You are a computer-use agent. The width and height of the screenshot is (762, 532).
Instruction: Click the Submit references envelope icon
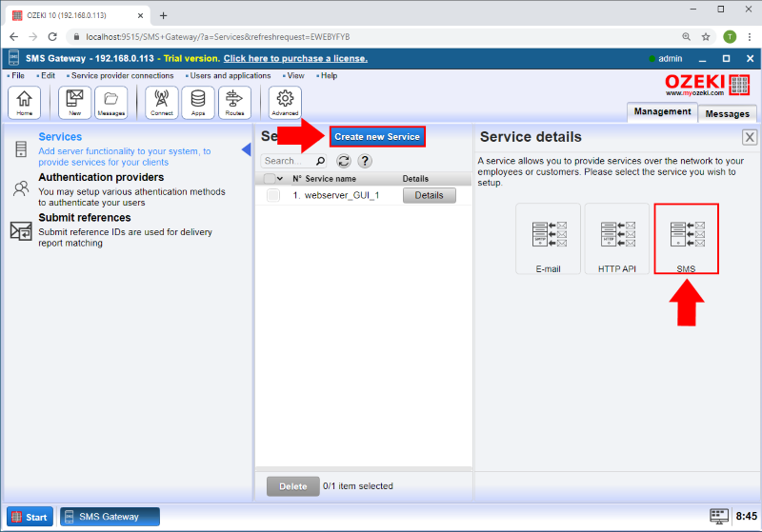[21, 230]
